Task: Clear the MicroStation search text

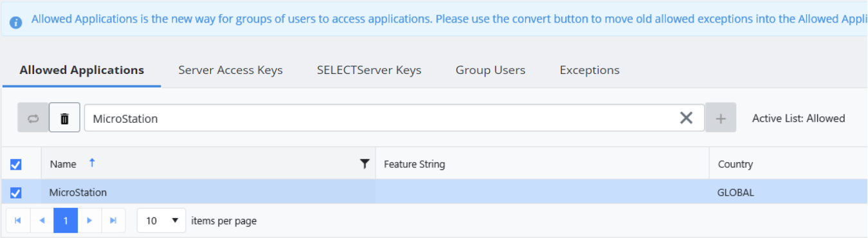Action: [687, 118]
